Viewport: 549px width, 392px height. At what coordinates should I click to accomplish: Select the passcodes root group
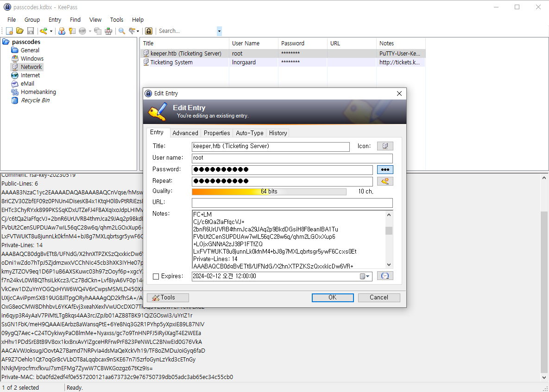point(26,42)
